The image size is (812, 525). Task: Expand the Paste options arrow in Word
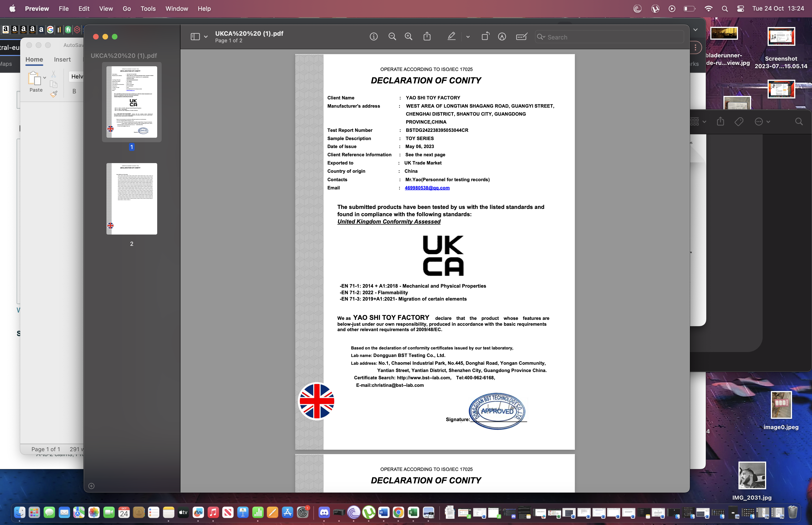pyautogui.click(x=45, y=78)
